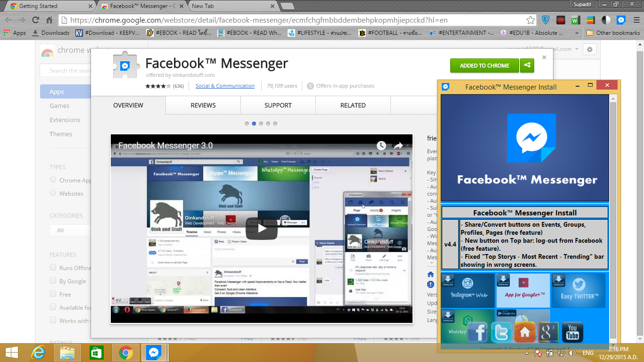The image size is (644, 362).
Task: Click the YouTube icon in the installer popup
Action: coord(572,332)
